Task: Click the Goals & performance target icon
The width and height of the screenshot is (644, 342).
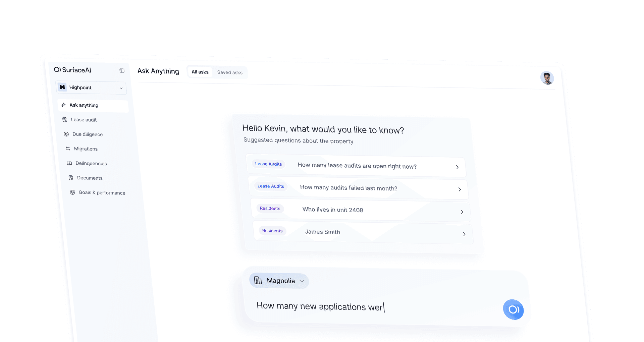Action: coord(72,192)
